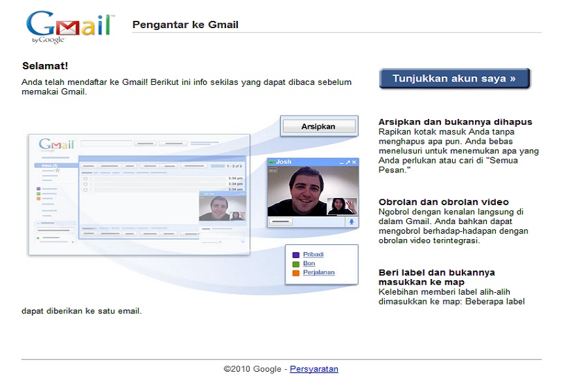Collapse Josh's video chat window with minimize dash
The image size is (588, 392).
click(x=341, y=162)
